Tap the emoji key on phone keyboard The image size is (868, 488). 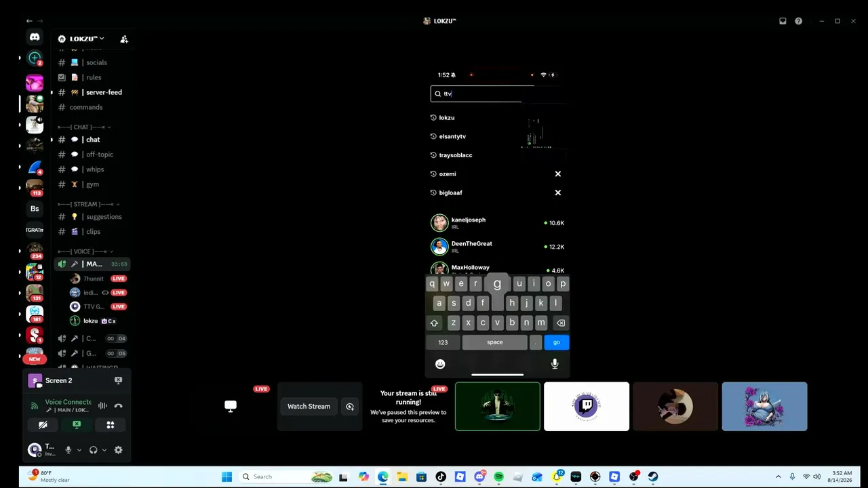pyautogui.click(x=440, y=364)
